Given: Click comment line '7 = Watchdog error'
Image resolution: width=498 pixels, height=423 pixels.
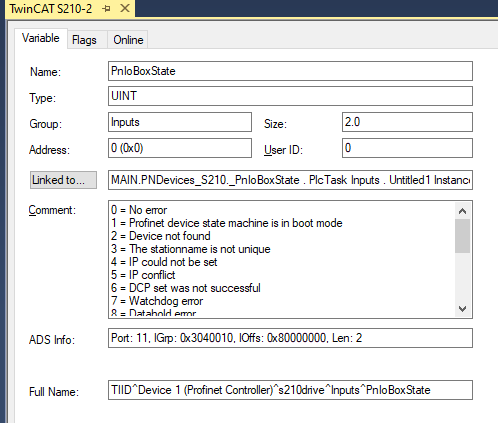Looking at the screenshot, I should (x=157, y=301).
